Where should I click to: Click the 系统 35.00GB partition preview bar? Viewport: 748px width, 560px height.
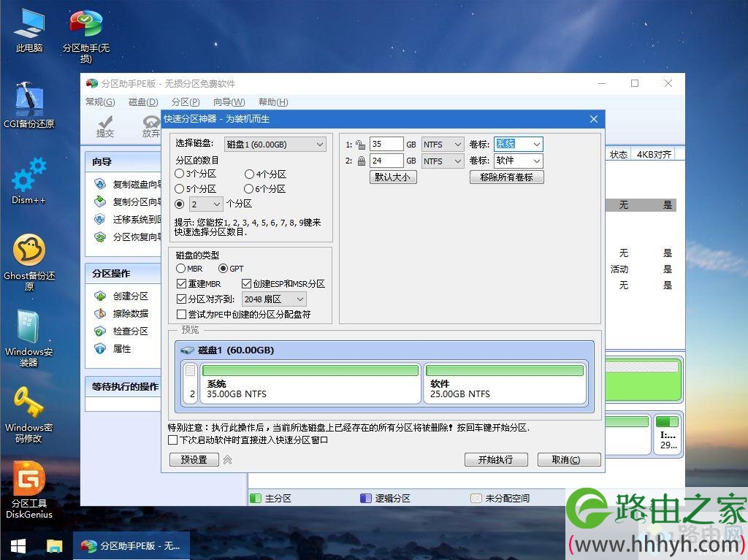(310, 383)
